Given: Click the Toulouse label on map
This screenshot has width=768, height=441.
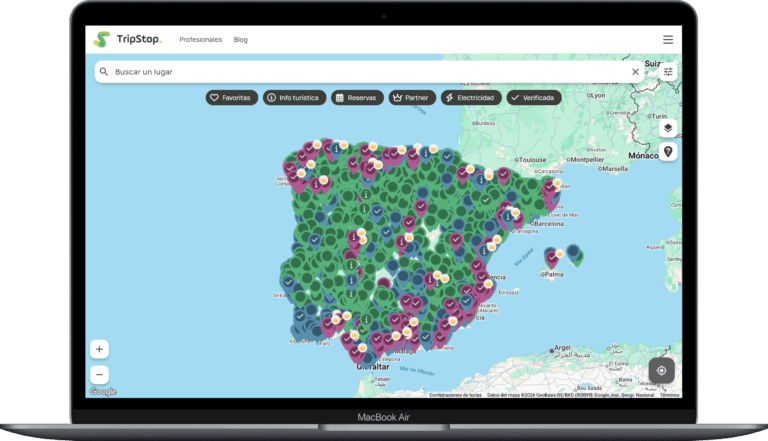Looking at the screenshot, I should click(x=532, y=160).
